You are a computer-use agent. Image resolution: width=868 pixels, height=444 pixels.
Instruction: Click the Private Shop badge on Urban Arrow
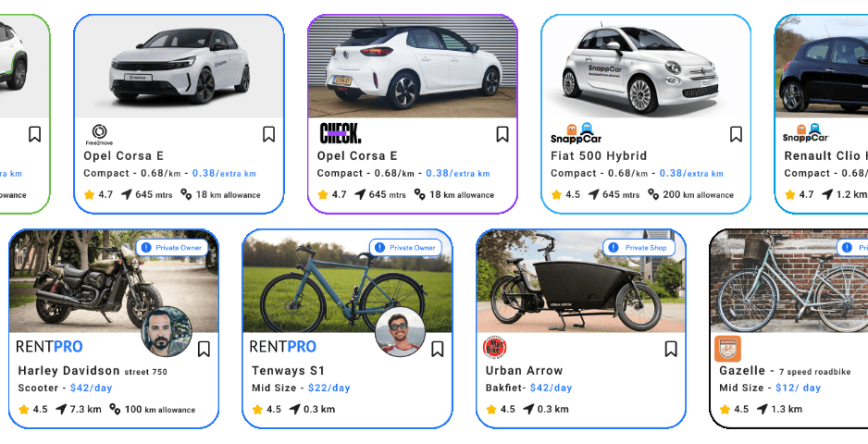[x=639, y=248]
